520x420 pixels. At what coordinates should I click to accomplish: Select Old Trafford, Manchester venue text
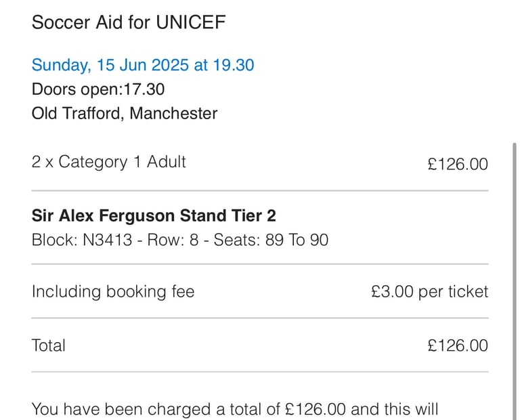coord(125,113)
